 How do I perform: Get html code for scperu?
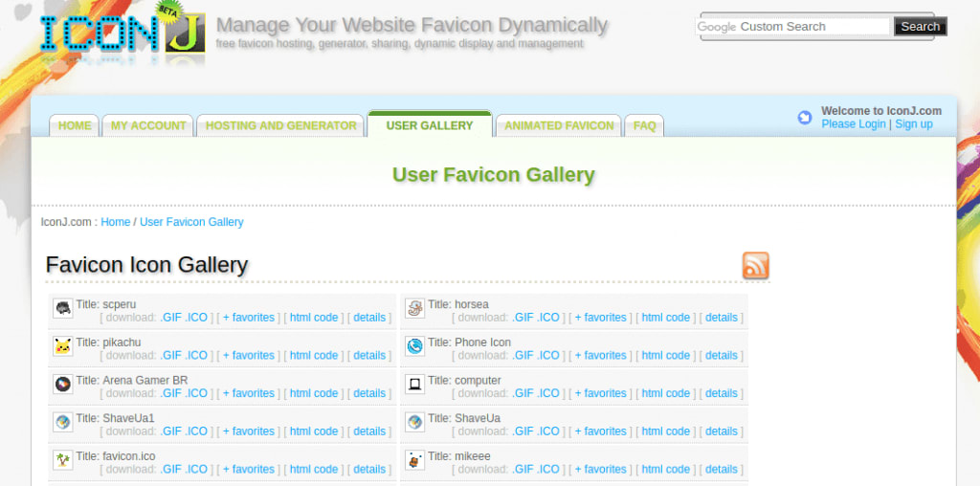[314, 318]
